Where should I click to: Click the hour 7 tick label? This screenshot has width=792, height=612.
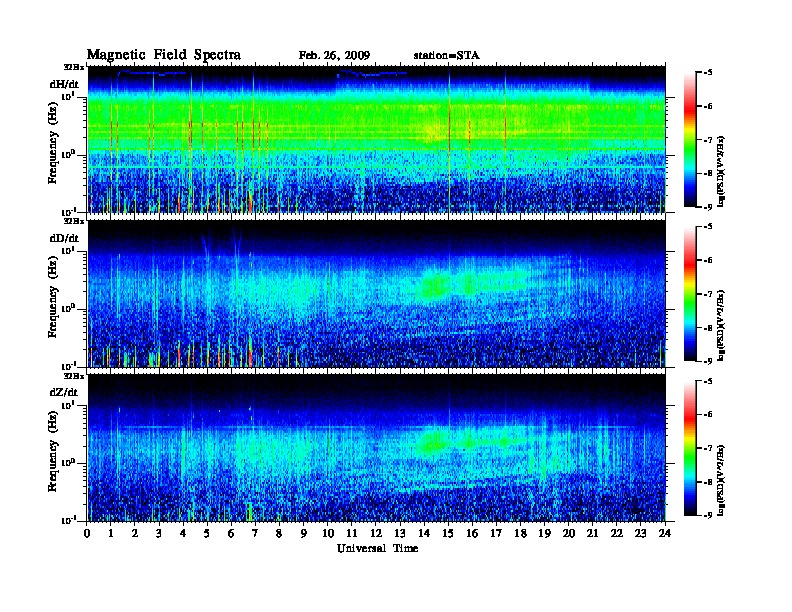tap(255, 533)
